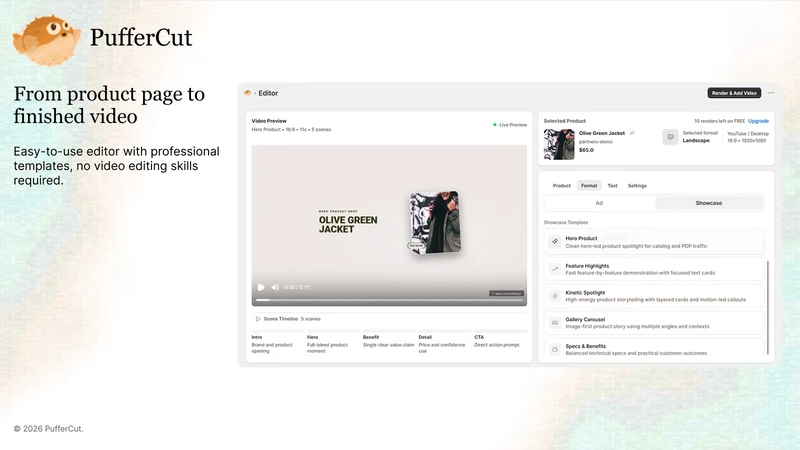The height and width of the screenshot is (450, 800).
Task: Click the Feature Highlights trend icon
Action: (555, 269)
